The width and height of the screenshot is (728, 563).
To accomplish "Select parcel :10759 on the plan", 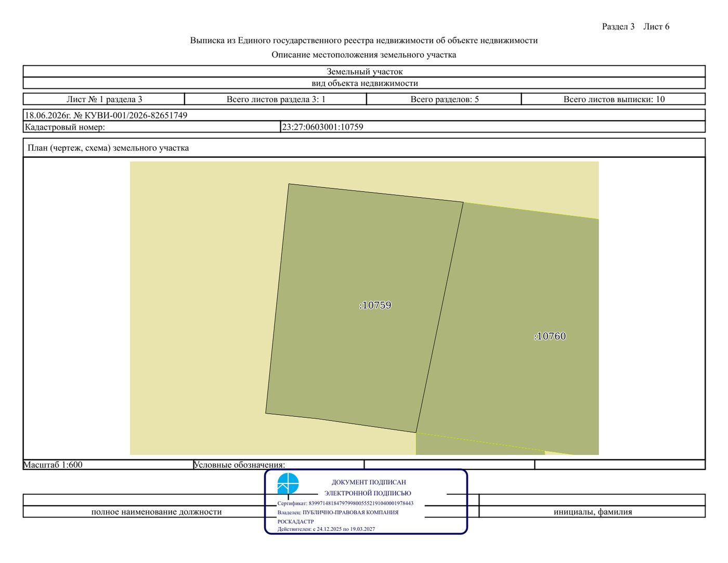I will point(364,308).
